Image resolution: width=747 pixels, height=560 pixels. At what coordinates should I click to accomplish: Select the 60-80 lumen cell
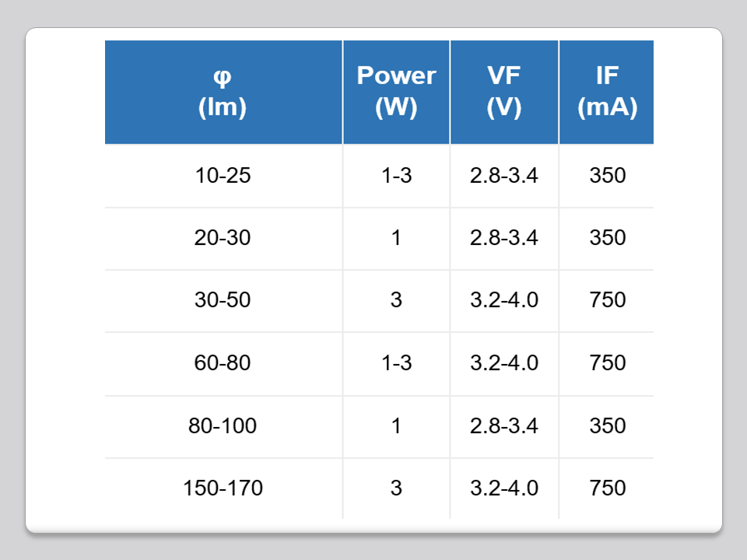(223, 363)
